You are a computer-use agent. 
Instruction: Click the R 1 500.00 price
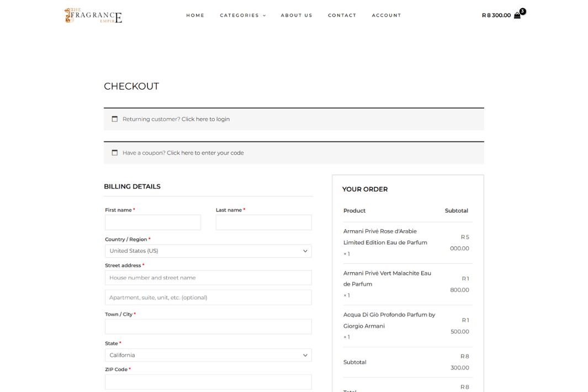click(459, 326)
